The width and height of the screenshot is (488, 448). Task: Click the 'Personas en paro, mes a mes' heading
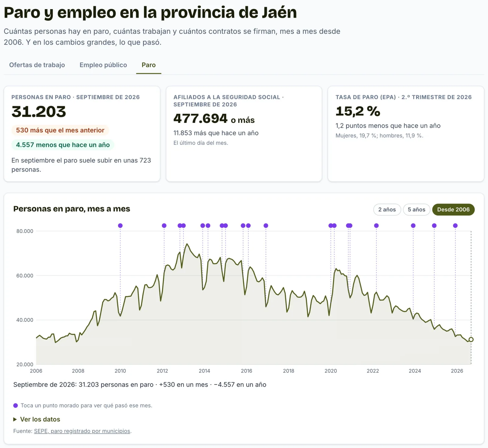tap(72, 209)
